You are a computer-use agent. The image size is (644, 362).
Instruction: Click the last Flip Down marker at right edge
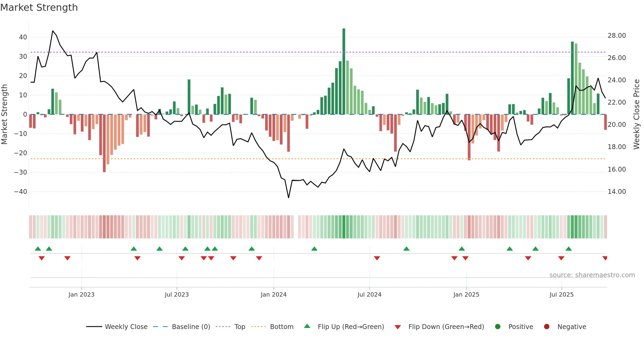(605, 258)
